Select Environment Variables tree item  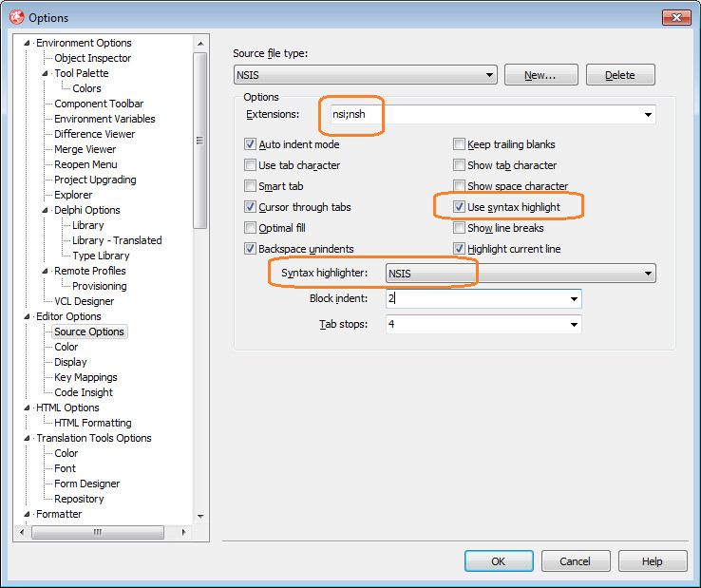point(104,119)
